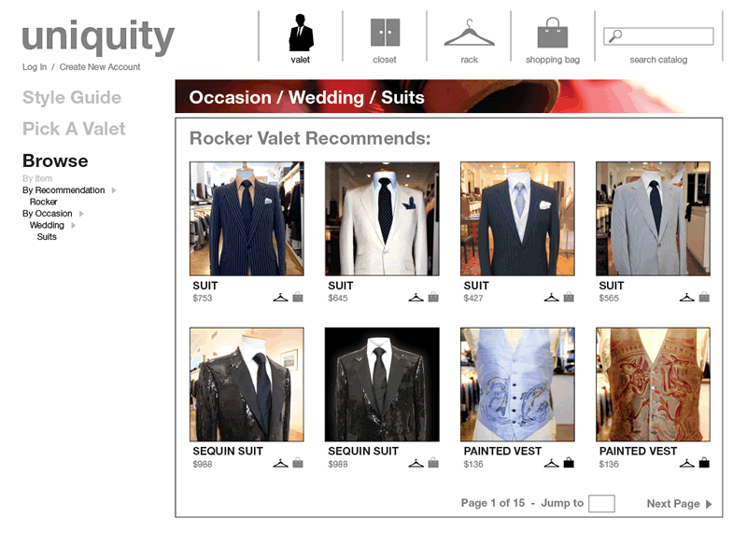Open Style Guide in sidebar
Viewport: 747px width, 560px height.
coord(72,98)
